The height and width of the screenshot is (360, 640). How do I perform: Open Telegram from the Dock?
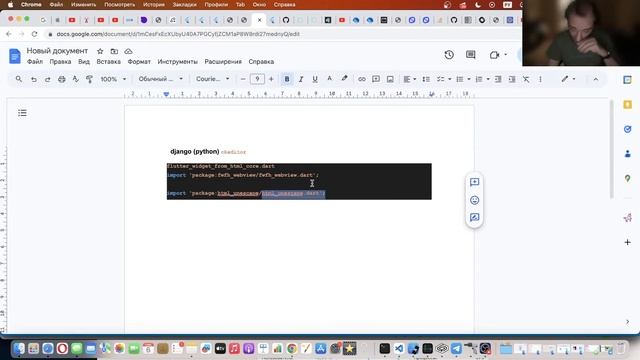pos(456,348)
